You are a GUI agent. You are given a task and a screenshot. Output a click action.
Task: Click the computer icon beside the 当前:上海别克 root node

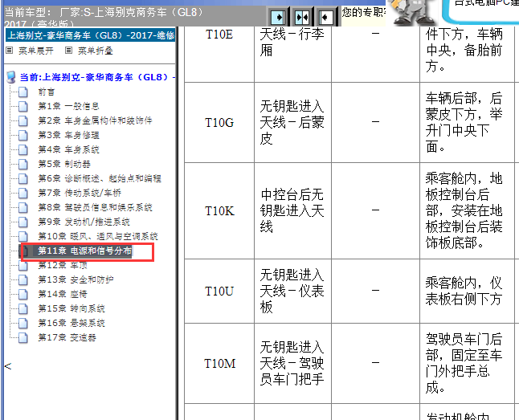10,77
